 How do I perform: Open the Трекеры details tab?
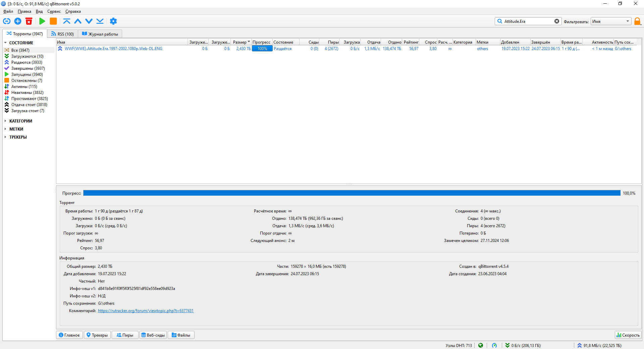pyautogui.click(x=97, y=335)
